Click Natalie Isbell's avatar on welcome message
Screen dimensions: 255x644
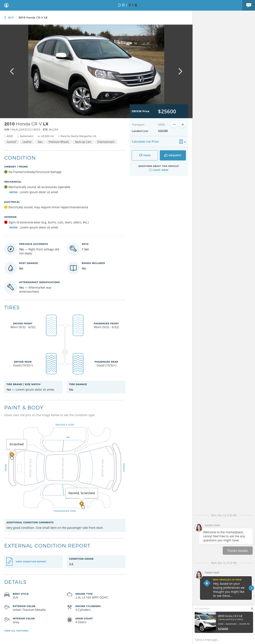coord(199,528)
